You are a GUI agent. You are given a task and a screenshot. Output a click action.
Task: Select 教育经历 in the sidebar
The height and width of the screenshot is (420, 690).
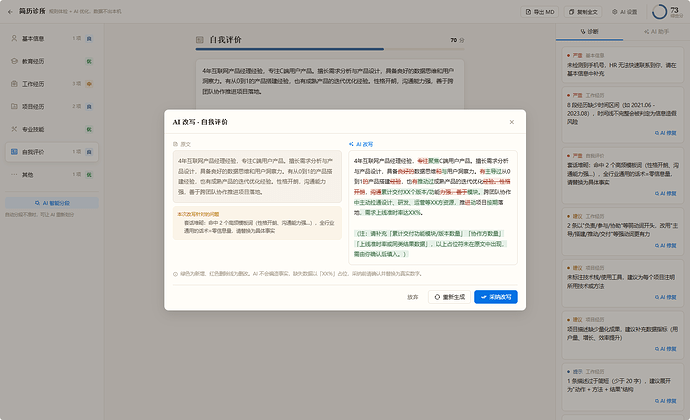52,61
